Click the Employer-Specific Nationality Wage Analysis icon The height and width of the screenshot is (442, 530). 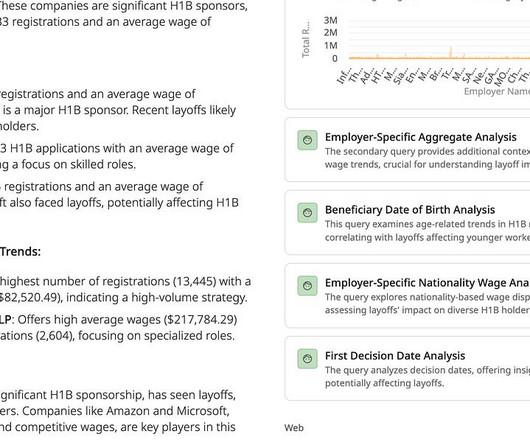(307, 286)
